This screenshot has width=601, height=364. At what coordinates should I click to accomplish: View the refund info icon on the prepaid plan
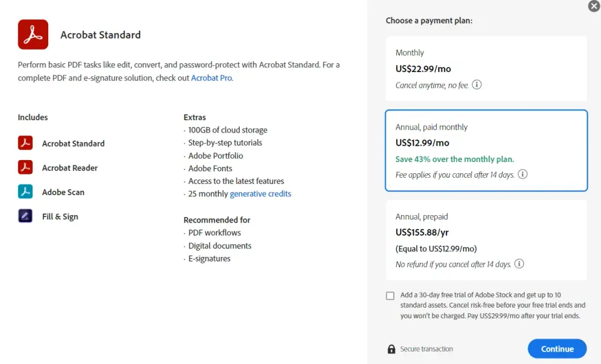[519, 264]
